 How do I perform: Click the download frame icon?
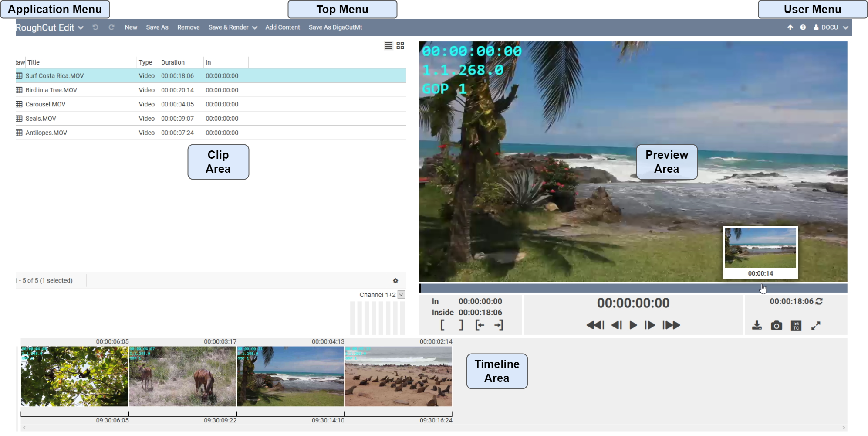(x=757, y=326)
